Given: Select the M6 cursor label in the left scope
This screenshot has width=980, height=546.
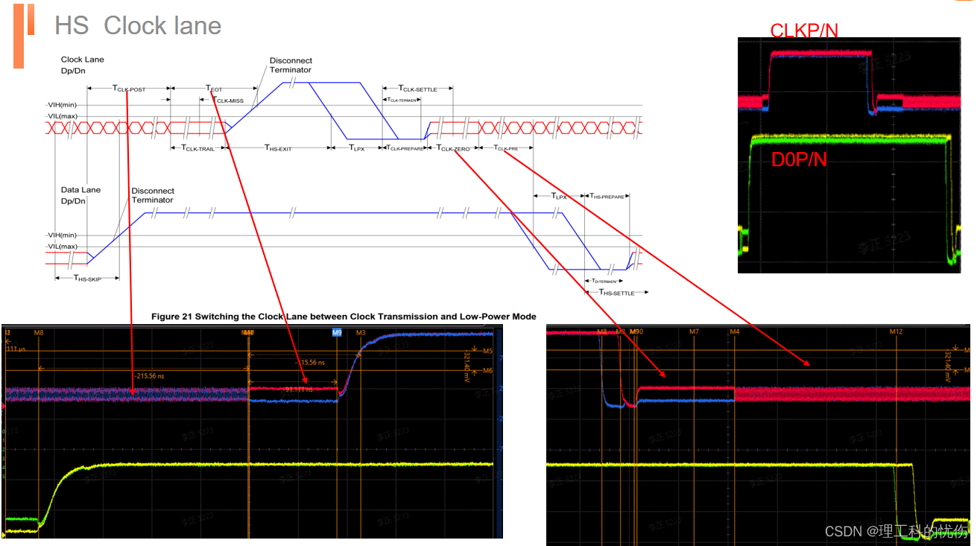Looking at the screenshot, I should pyautogui.click(x=487, y=370).
